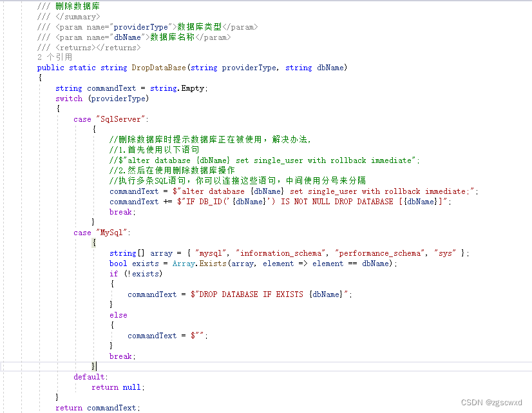
Task: Click the 'else' keyword
Action: pos(119,315)
